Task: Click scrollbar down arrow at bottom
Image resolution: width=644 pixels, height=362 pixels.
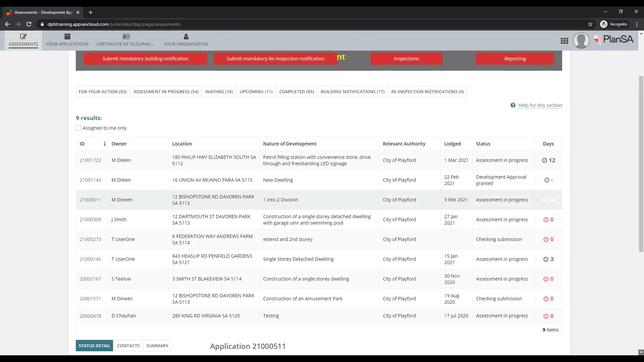Action: tap(641, 352)
